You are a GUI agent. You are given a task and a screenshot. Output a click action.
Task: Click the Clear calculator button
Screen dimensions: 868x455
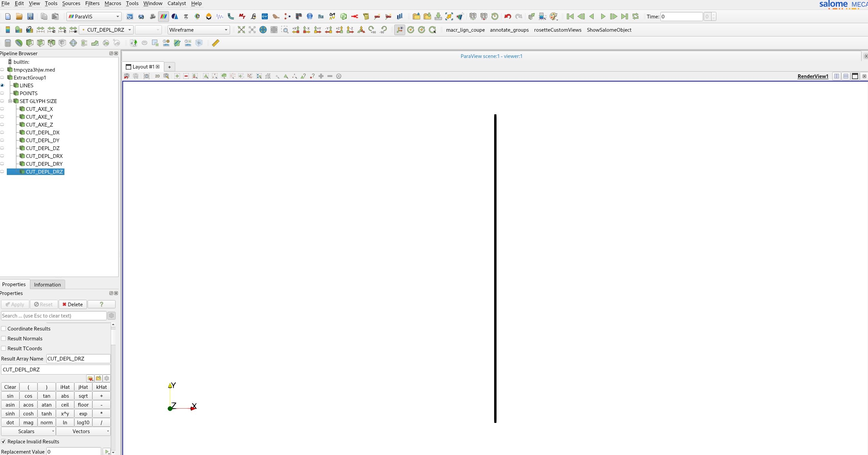[x=10, y=387]
